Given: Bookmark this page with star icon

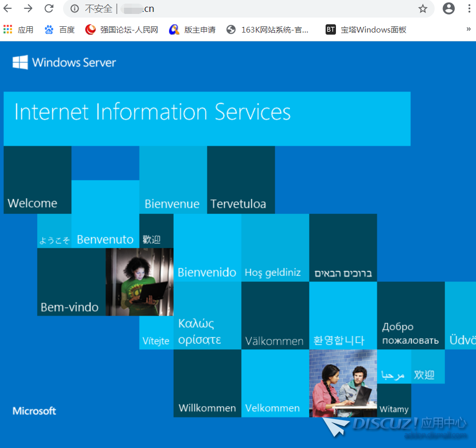Looking at the screenshot, I should coord(423,8).
